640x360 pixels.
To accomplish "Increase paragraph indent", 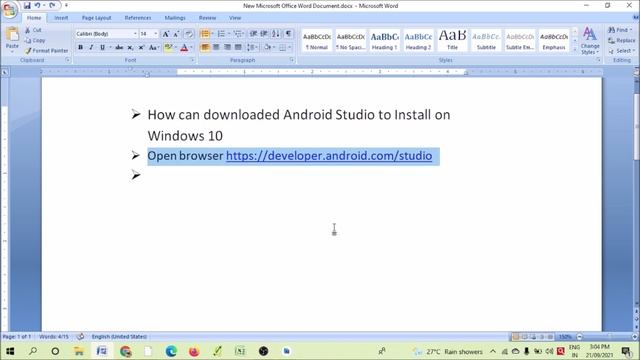I will coord(264,34).
